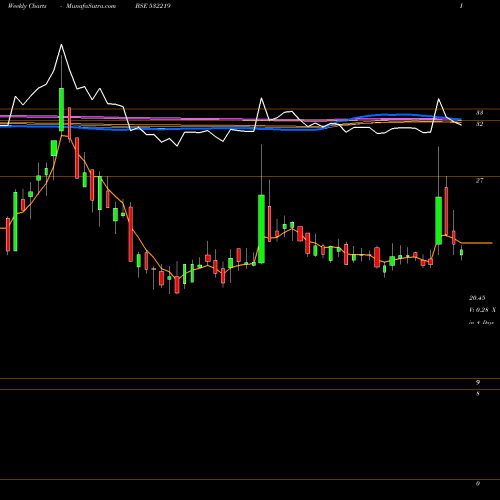Click the last green candlestick on the right

tap(462, 252)
